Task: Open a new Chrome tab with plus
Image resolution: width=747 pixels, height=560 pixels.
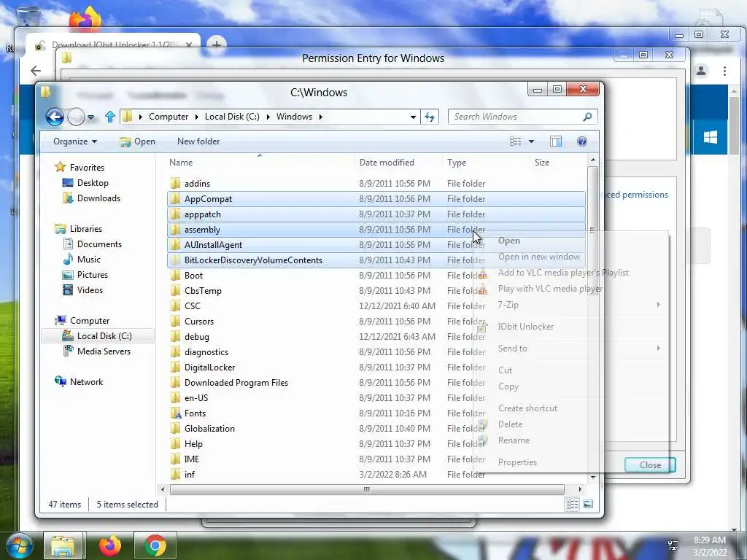Action: click(x=216, y=44)
